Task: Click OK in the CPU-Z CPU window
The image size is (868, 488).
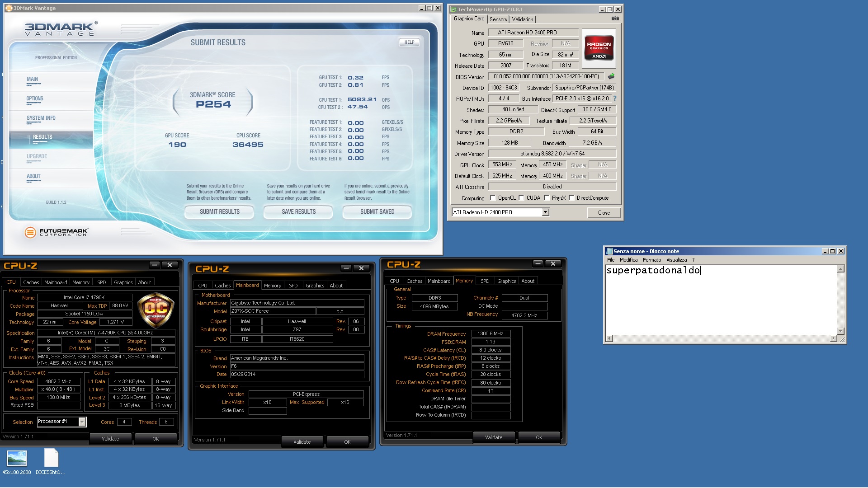Action: [x=156, y=439]
